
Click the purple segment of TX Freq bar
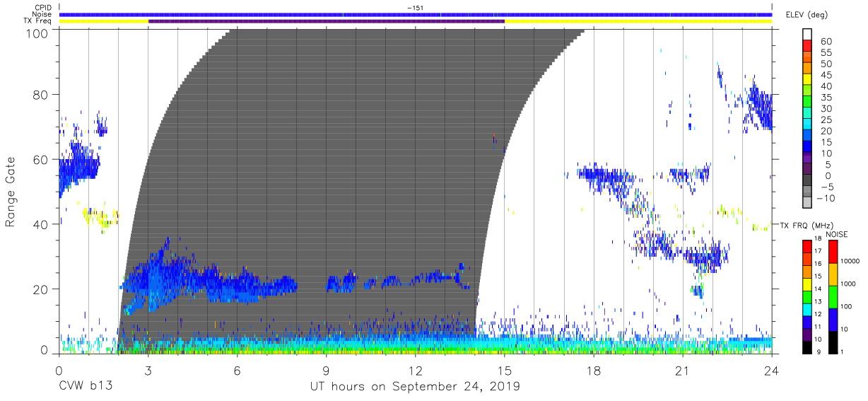click(327, 21)
